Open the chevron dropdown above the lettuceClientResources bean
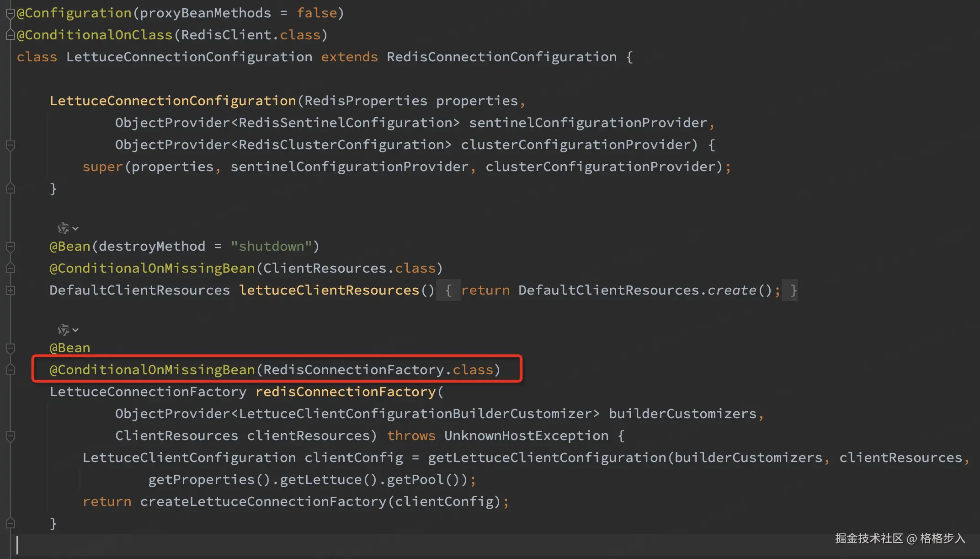 pyautogui.click(x=76, y=228)
